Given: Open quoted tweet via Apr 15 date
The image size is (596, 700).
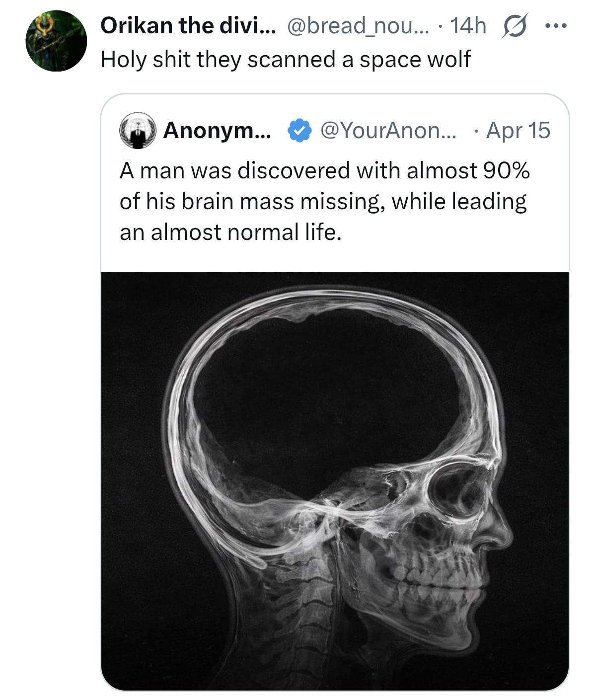Looking at the screenshot, I should tap(518, 131).
